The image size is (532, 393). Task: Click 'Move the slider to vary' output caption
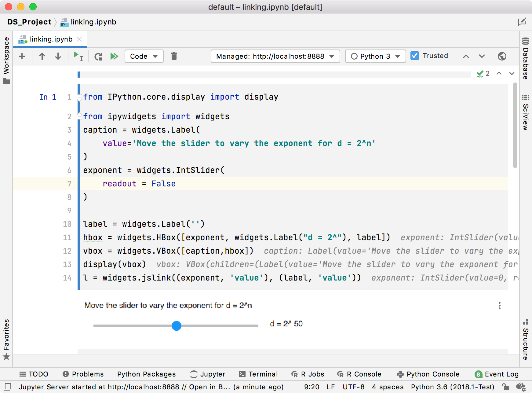click(168, 305)
